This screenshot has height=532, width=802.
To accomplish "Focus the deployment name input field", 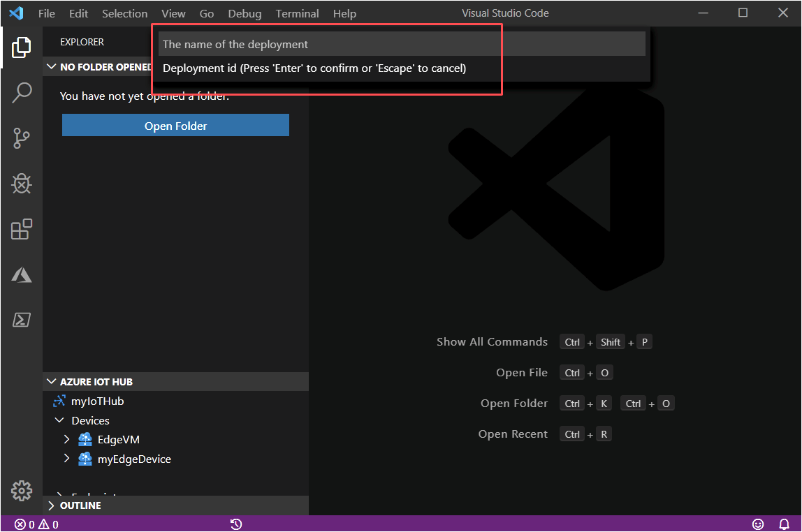I will [402, 44].
